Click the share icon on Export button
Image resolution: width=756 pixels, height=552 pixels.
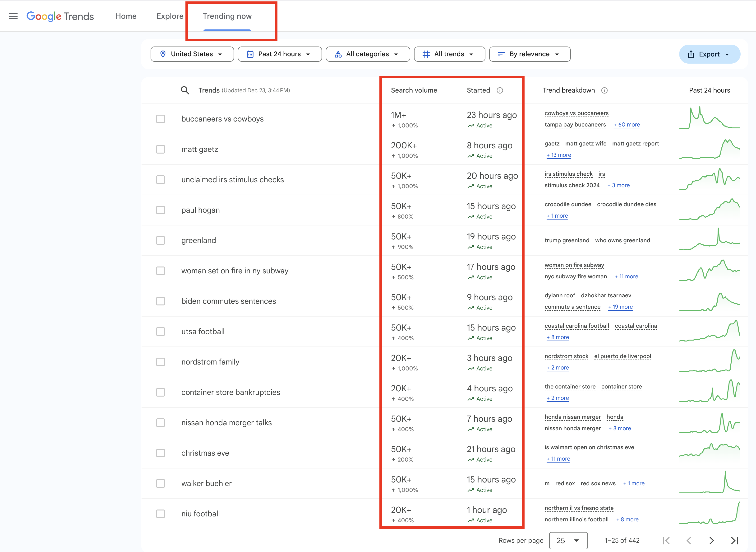691,54
